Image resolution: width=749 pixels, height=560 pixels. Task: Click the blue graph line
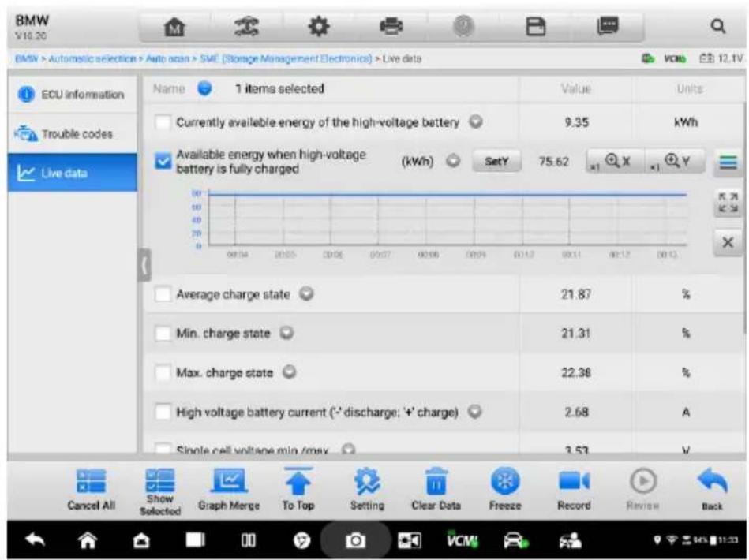coord(448,194)
